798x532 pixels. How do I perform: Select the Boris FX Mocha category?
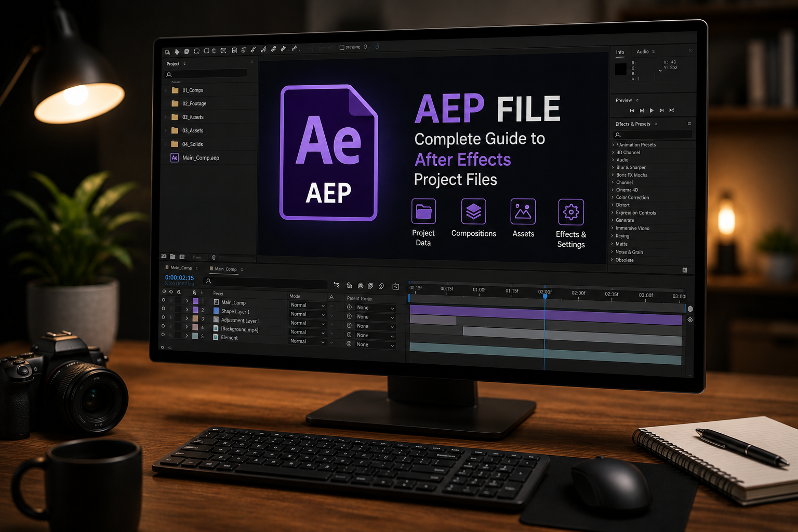coord(632,175)
